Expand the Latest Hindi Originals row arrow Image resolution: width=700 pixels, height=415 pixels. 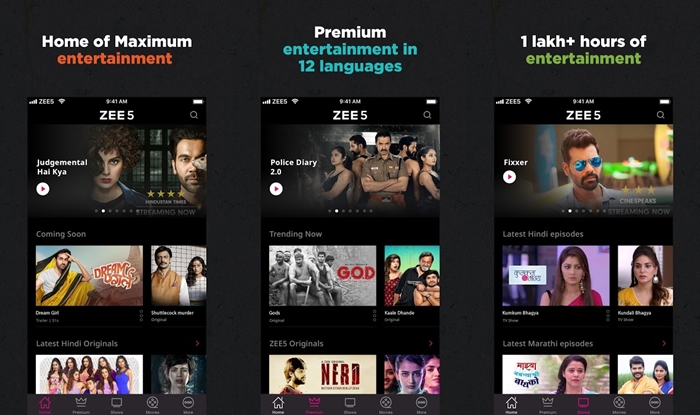tap(197, 343)
